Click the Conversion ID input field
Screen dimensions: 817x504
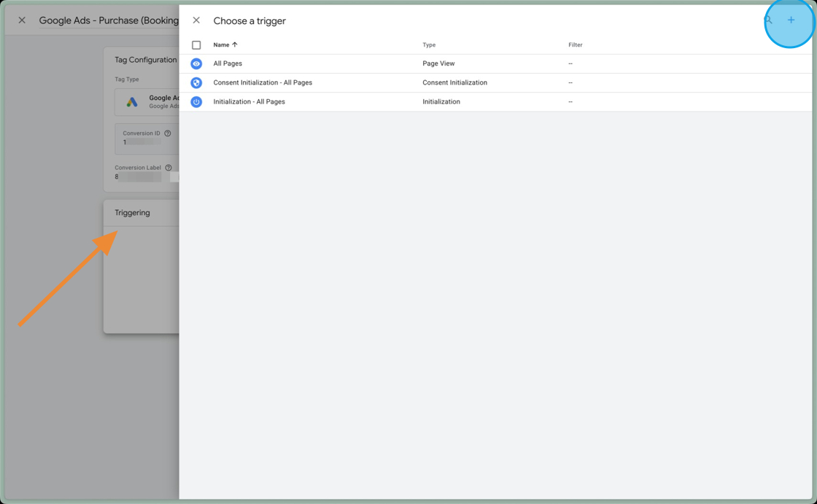click(x=142, y=143)
